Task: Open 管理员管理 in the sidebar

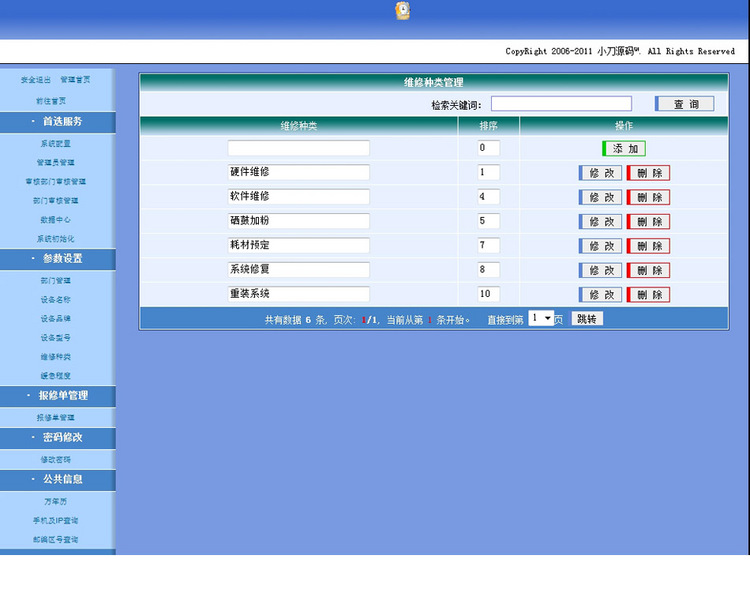Action: [55, 163]
